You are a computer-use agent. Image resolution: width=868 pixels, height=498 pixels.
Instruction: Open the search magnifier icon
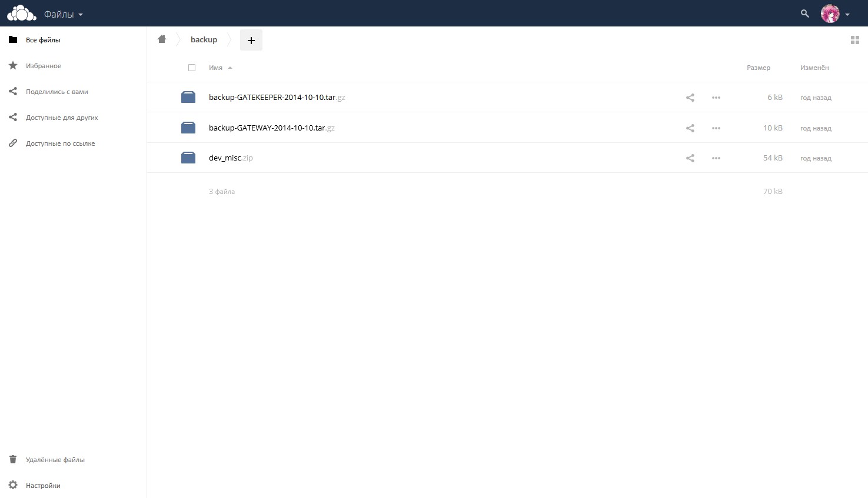[x=805, y=14]
